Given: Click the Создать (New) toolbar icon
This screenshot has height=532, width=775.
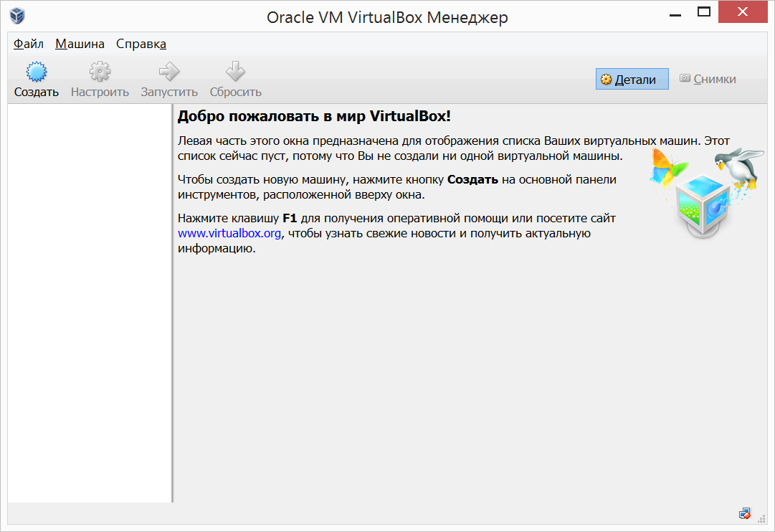Looking at the screenshot, I should [37, 72].
